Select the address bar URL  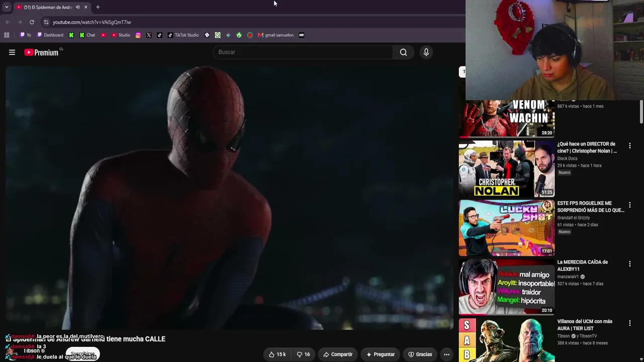(92, 22)
